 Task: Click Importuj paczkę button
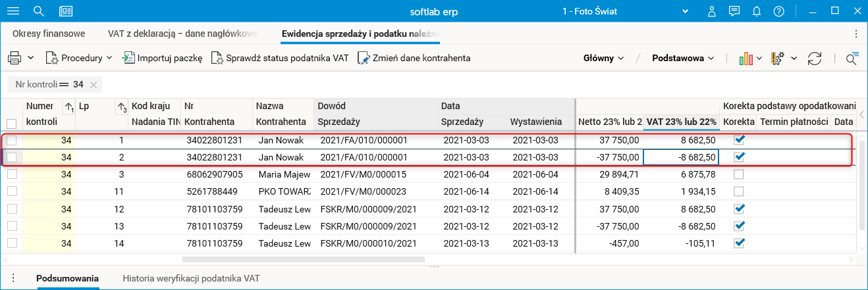[163, 58]
